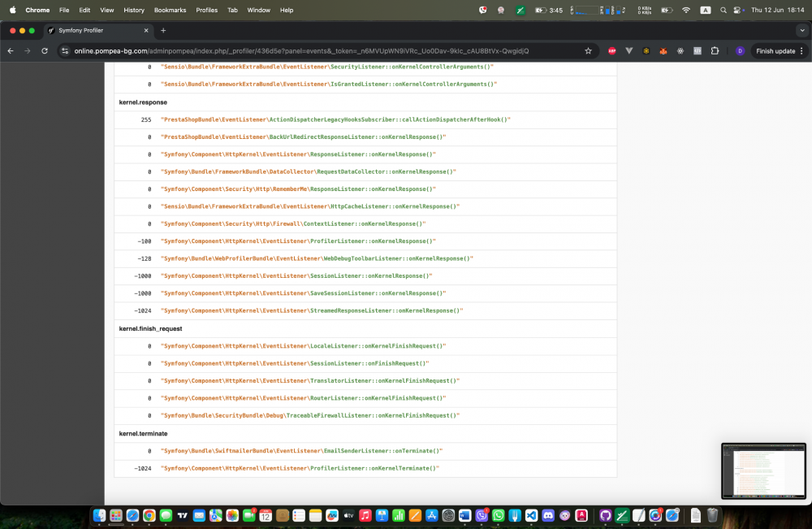Image resolution: width=812 pixels, height=529 pixels.
Task: Open the Extensions puzzle-piece icon
Action: point(714,50)
